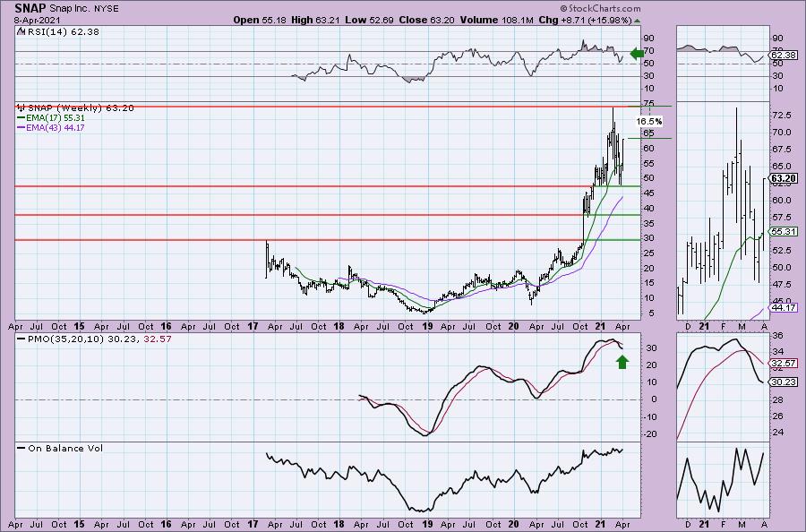Click the bar-chart icon before SNAP (Weekly)

tap(21, 108)
